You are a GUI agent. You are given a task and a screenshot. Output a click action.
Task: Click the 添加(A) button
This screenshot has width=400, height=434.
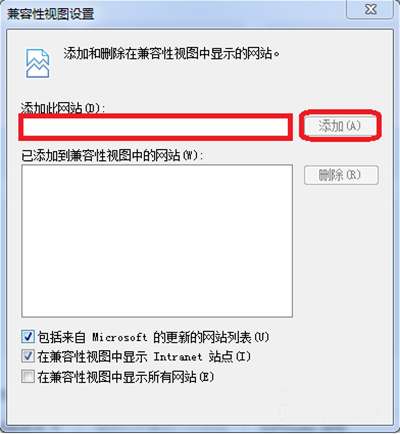click(x=340, y=126)
